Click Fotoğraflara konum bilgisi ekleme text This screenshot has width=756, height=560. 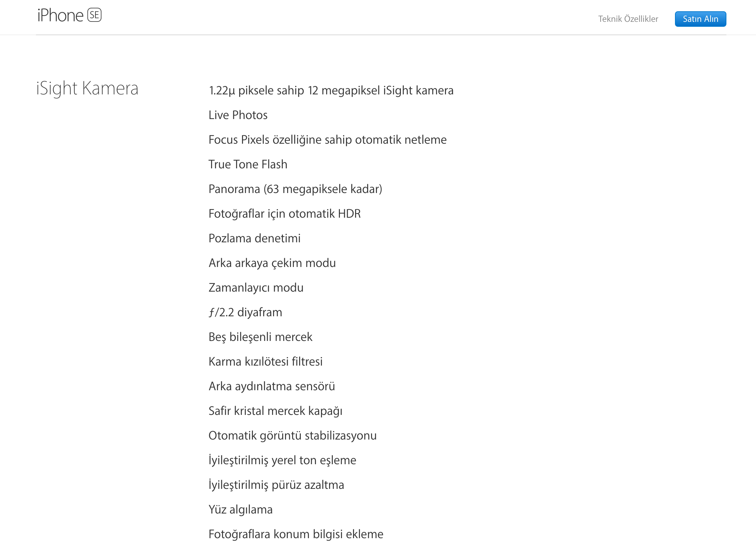pyautogui.click(x=296, y=534)
